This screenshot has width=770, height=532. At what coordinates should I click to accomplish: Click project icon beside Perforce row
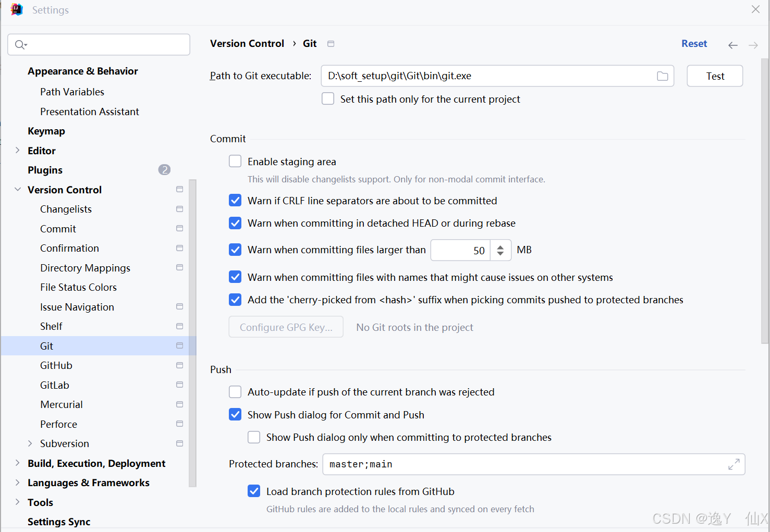pos(179,424)
